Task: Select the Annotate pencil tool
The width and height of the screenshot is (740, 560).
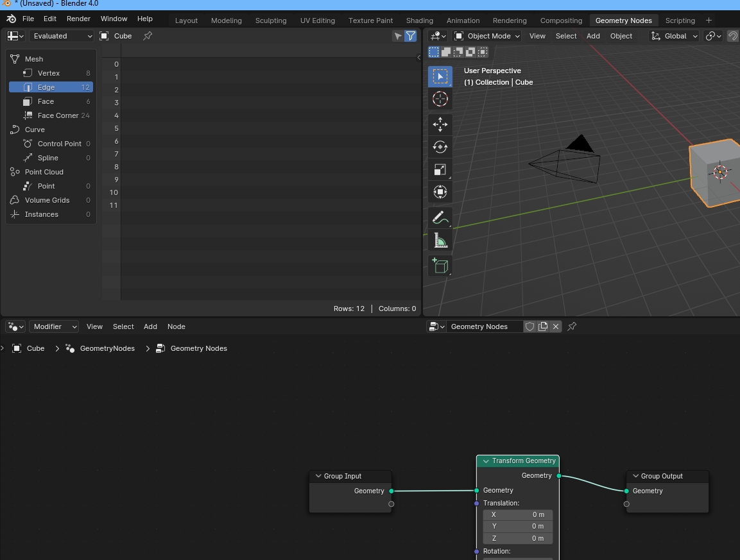Action: point(440,218)
